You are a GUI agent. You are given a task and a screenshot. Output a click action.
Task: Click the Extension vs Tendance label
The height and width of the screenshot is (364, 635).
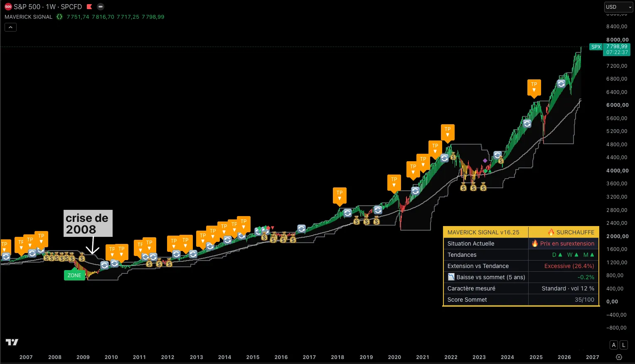pos(478,266)
